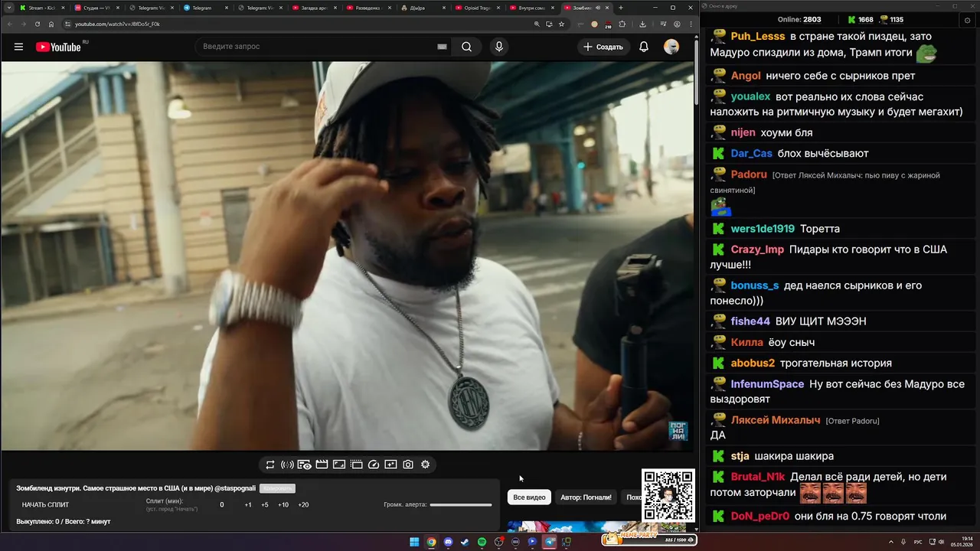Open Chrome from the taskbar
The image size is (980, 551).
tap(431, 542)
